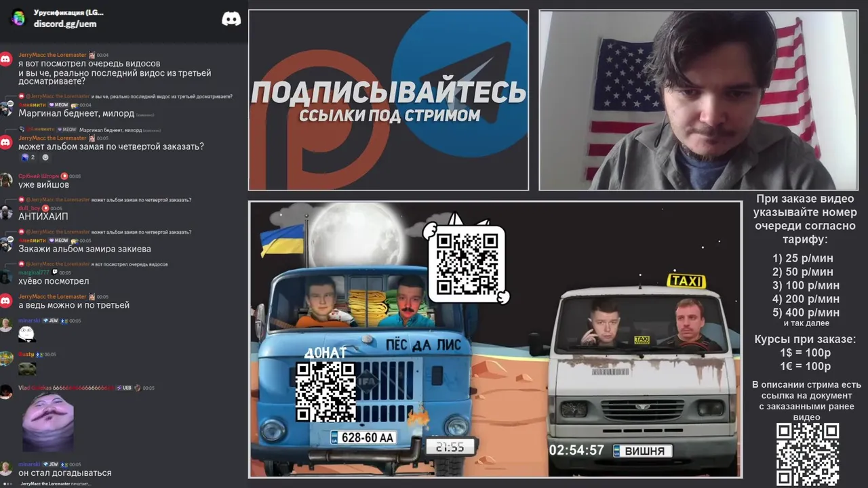Screen dimensions: 868x488
Task: Open the dark frog sticker Rusty posted
Action: 27,369
